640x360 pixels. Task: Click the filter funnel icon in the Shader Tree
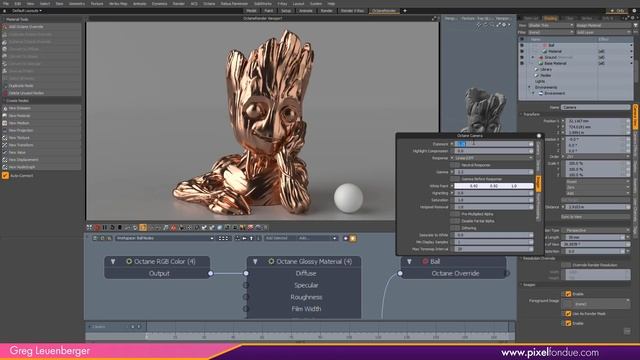tap(635, 25)
